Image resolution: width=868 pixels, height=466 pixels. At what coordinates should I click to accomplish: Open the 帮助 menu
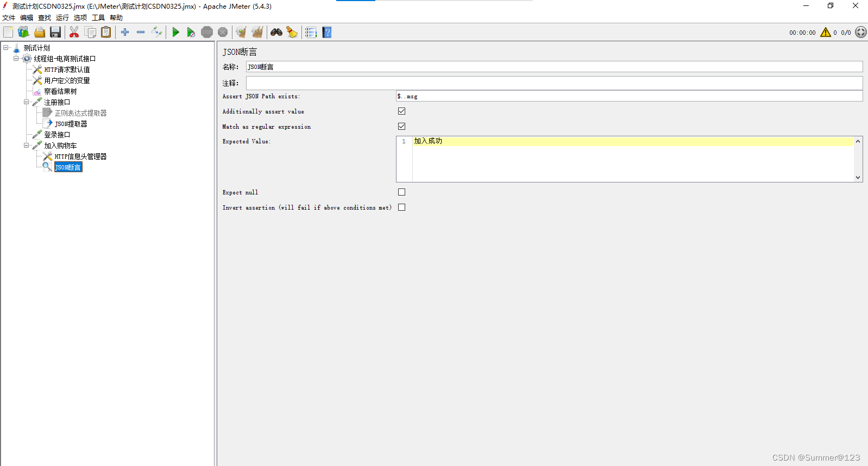click(116, 18)
